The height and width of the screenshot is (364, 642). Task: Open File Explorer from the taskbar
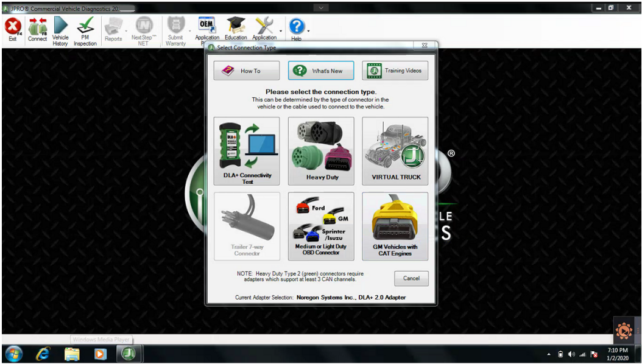tap(72, 354)
